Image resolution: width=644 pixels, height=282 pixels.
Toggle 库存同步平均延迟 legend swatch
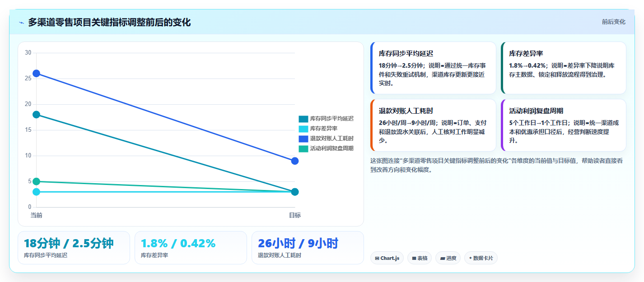click(x=303, y=119)
